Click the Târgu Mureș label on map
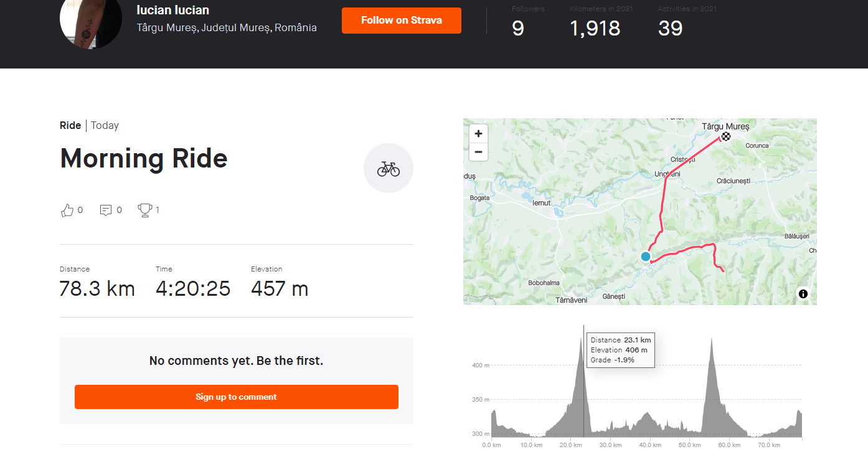 725,126
